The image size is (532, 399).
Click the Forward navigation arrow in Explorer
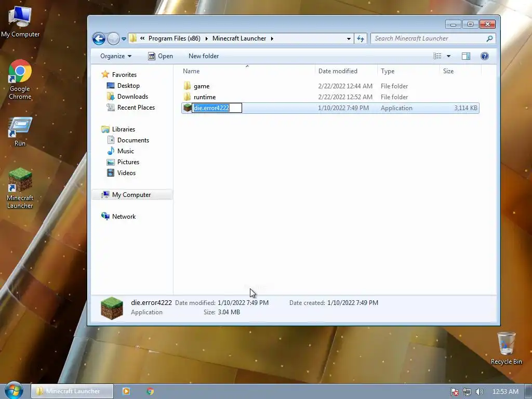tap(113, 38)
